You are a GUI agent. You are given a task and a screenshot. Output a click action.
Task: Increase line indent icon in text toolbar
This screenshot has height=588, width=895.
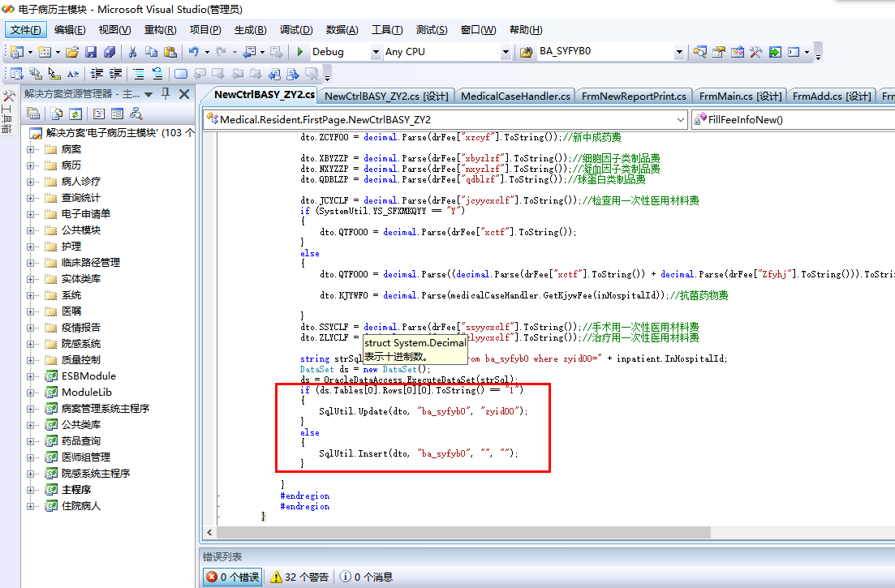[116, 74]
